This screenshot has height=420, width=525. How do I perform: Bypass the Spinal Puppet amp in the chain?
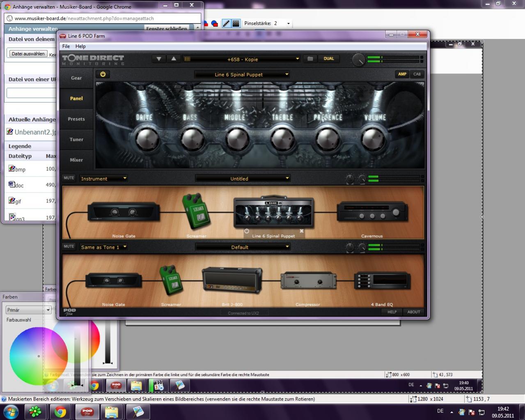pyautogui.click(x=247, y=231)
